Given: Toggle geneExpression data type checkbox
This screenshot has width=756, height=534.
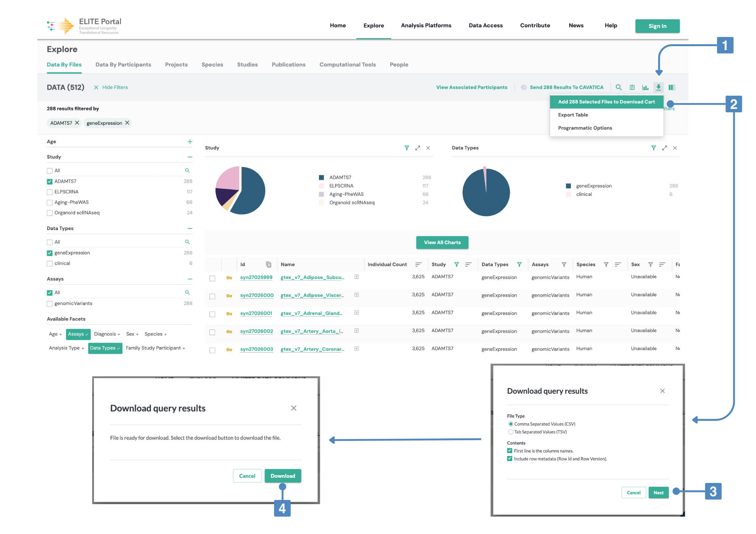Looking at the screenshot, I should coord(50,253).
